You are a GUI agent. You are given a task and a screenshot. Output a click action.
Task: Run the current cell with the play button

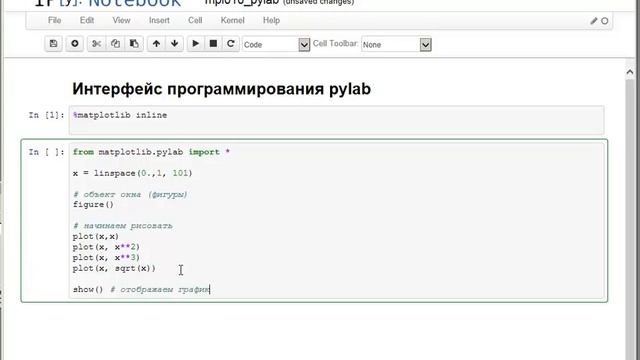click(196, 44)
